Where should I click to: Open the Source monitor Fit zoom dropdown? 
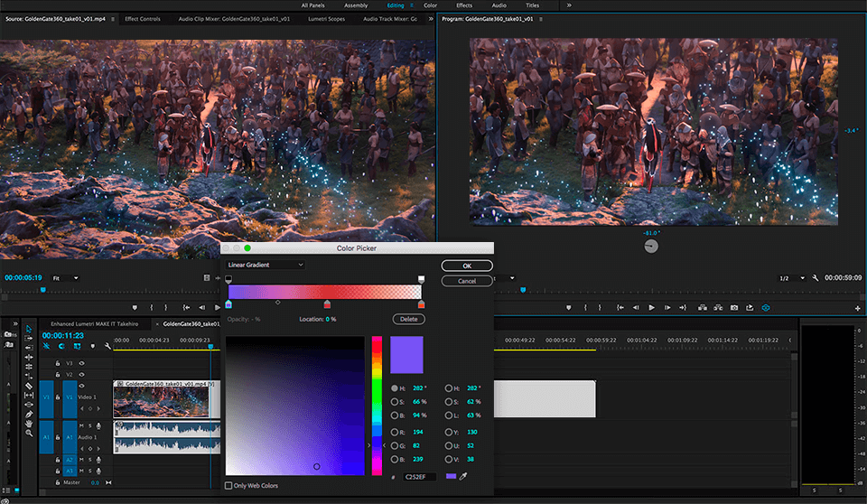click(65, 278)
